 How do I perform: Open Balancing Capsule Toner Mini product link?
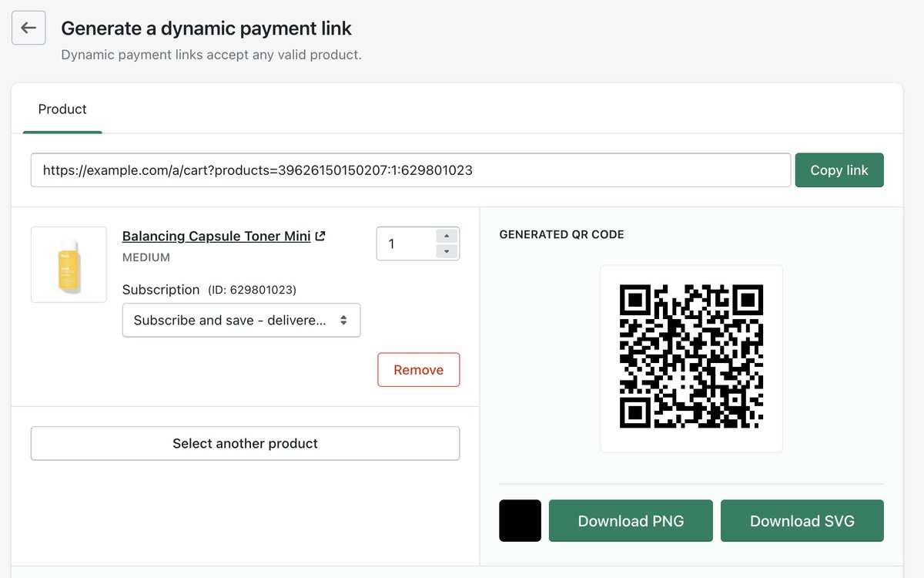click(x=216, y=237)
